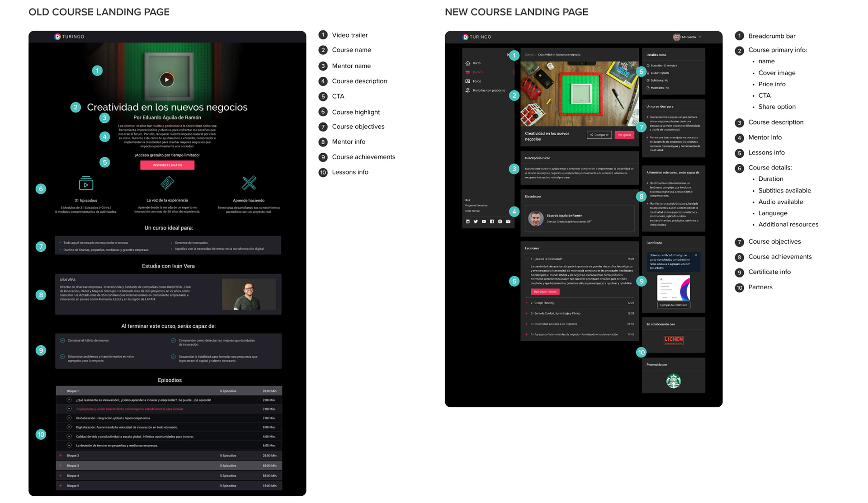Image resolution: width=868 pixels, height=503 pixels.
Task: Play episode 'Calidad de vida y productividad'
Action: [x=69, y=437]
